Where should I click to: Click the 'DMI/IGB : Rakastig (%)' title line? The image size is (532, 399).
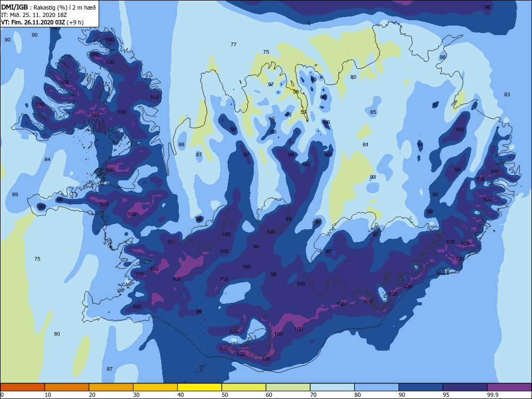point(48,7)
